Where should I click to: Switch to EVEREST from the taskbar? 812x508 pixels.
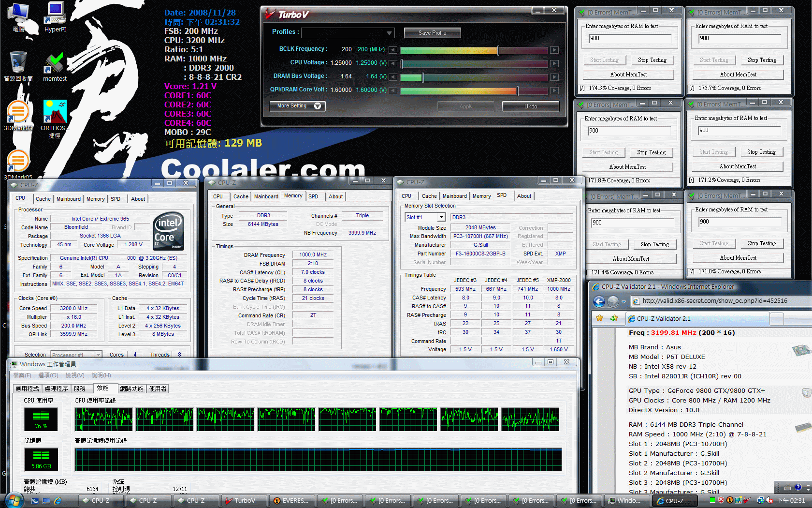(292, 501)
